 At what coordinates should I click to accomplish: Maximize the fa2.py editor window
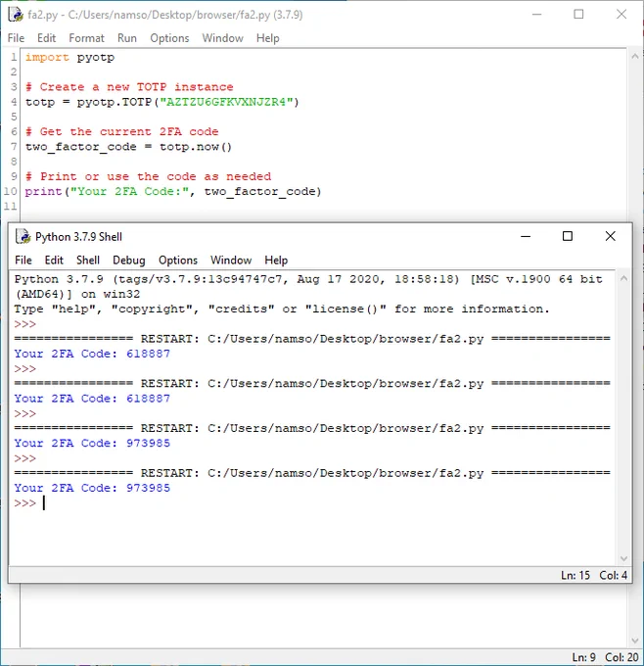click(578, 14)
